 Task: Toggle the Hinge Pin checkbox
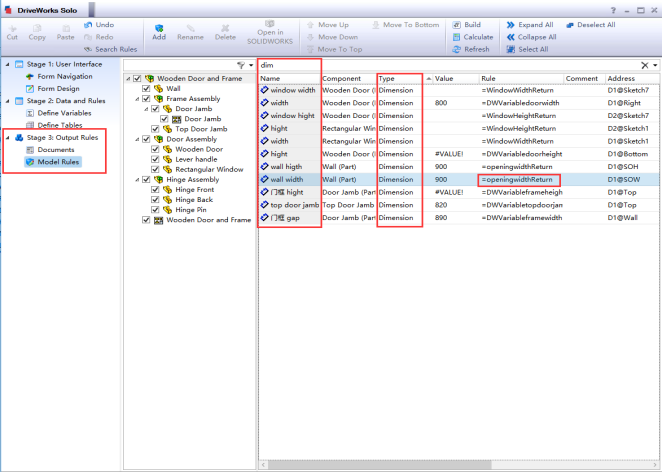coord(153,210)
